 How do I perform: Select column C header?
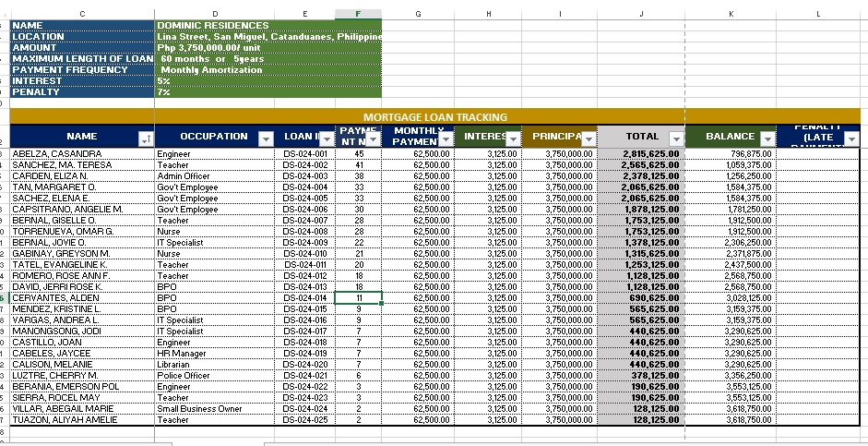tap(82, 14)
